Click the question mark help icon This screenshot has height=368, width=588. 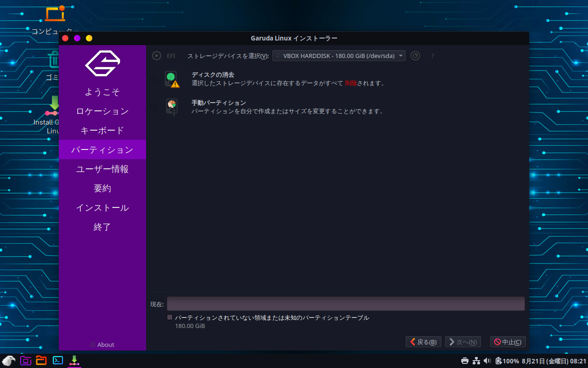click(x=432, y=56)
